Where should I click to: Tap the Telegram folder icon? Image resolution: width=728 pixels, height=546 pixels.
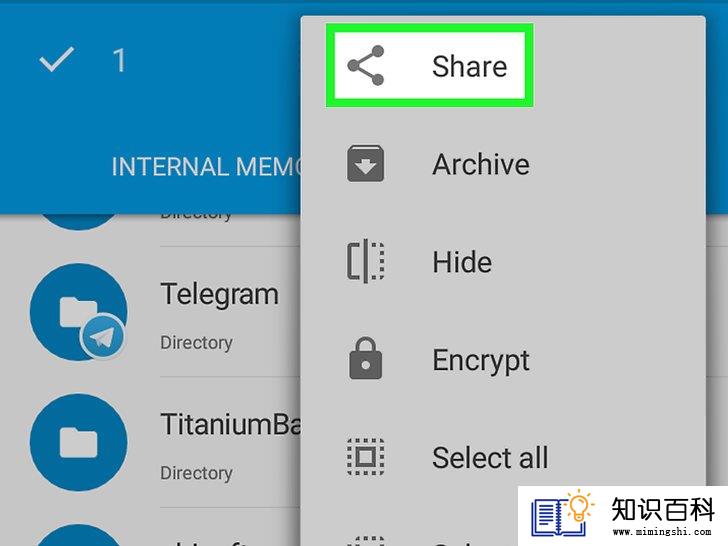[x=78, y=312]
